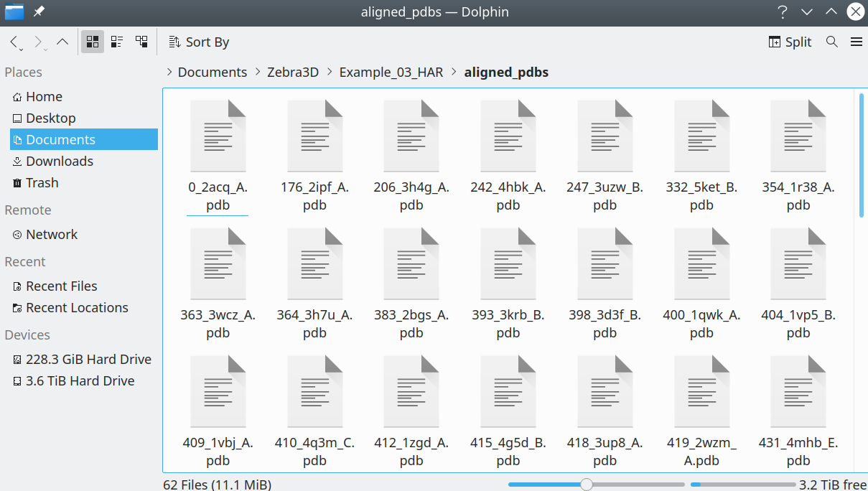Select file 363_3wcz_A.pdb icon
The height and width of the screenshot is (491, 868).
[218, 263]
